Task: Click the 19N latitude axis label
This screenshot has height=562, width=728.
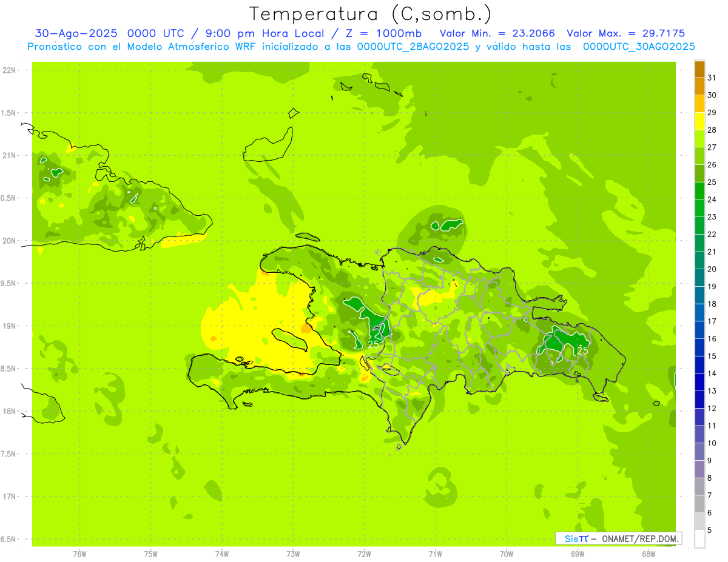Action: tap(10, 326)
